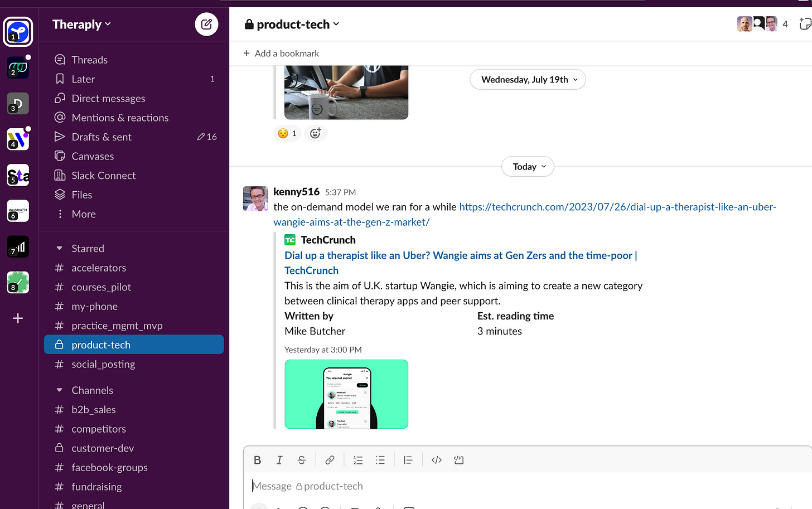Screen dimensions: 812x509
Task: Open the techcrunch.com URL in kenny516's message
Action: tap(524, 214)
